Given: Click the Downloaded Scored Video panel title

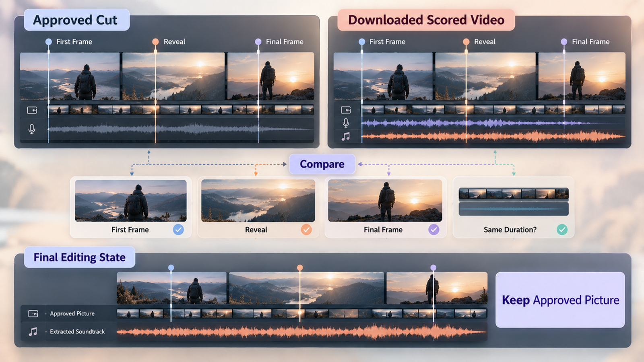Looking at the screenshot, I should (426, 20).
